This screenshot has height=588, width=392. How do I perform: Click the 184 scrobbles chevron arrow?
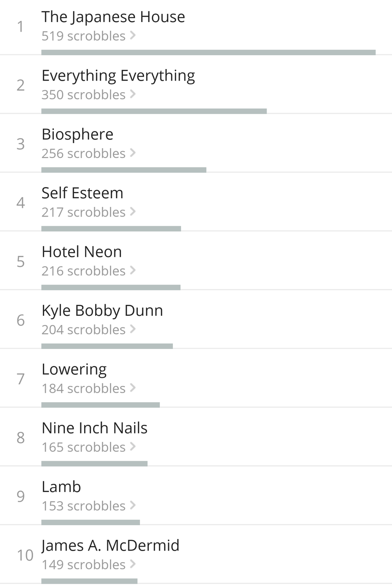(x=133, y=388)
